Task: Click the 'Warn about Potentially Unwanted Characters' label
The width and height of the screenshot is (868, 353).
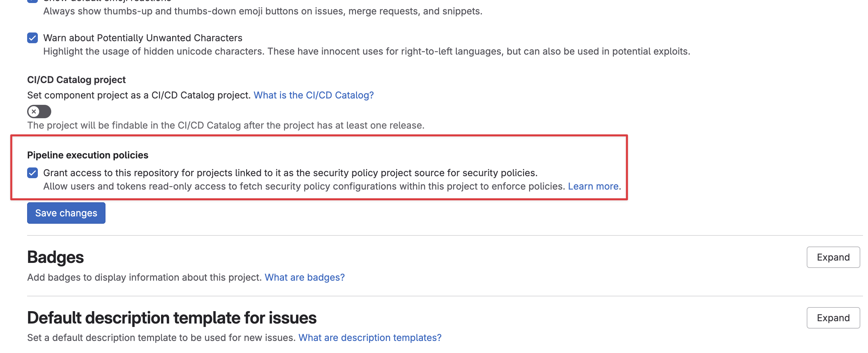Action: 143,38
